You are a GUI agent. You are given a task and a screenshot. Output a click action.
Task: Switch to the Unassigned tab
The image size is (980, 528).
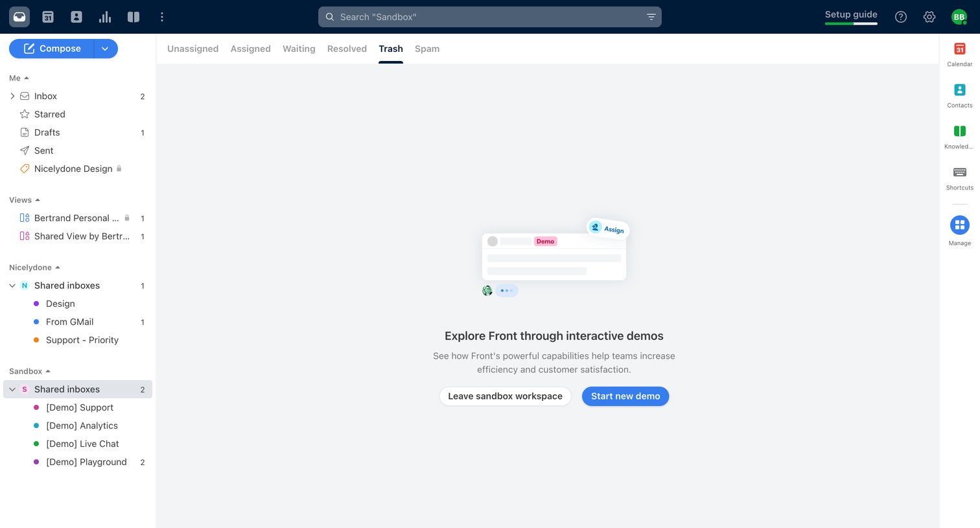(x=192, y=49)
